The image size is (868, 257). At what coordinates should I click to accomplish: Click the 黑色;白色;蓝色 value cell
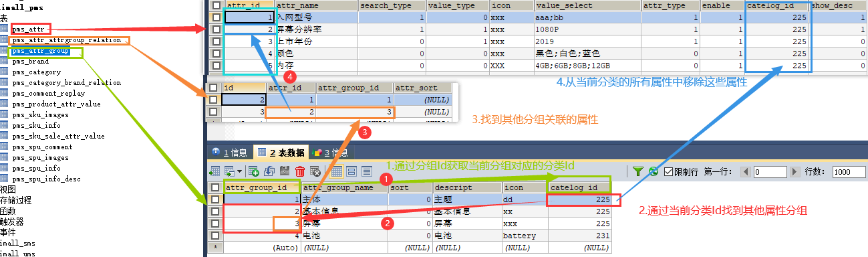click(587, 54)
